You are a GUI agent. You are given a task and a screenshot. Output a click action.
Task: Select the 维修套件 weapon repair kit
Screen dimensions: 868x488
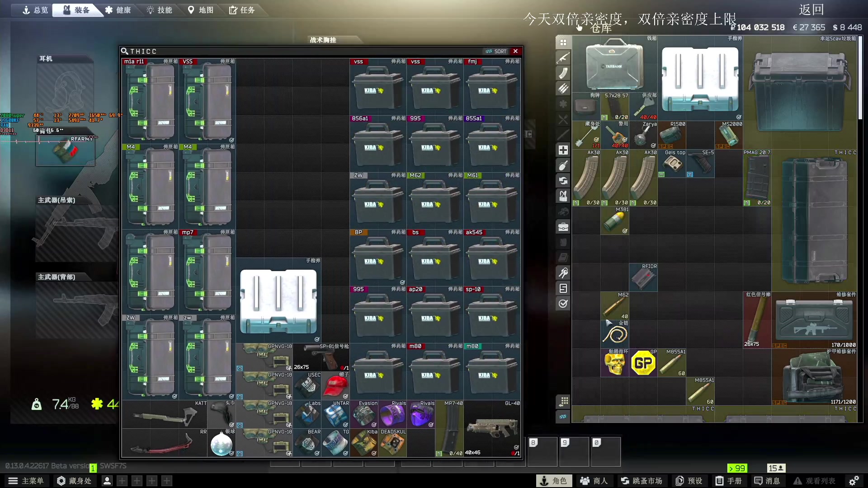(814, 319)
